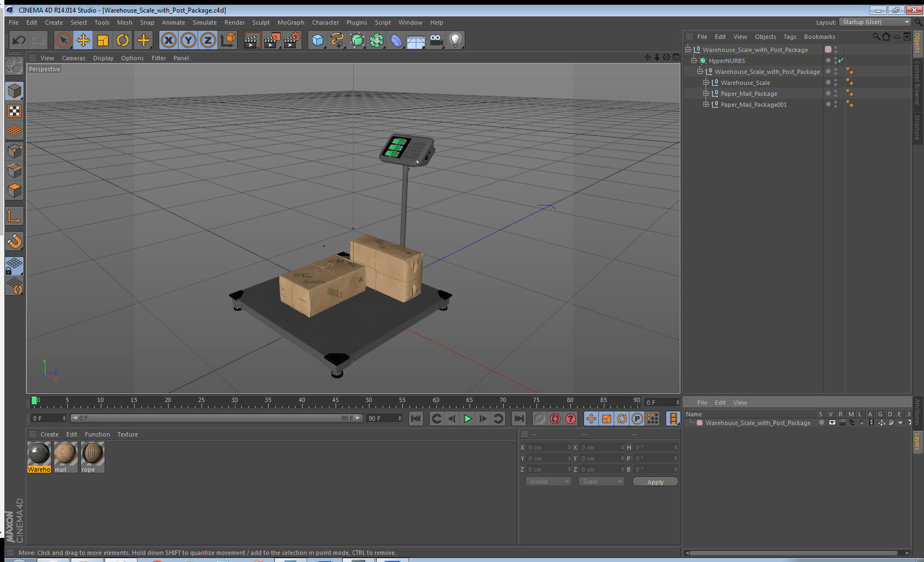Image resolution: width=924 pixels, height=562 pixels.
Task: Open the Sculpt menu
Action: 261,22
